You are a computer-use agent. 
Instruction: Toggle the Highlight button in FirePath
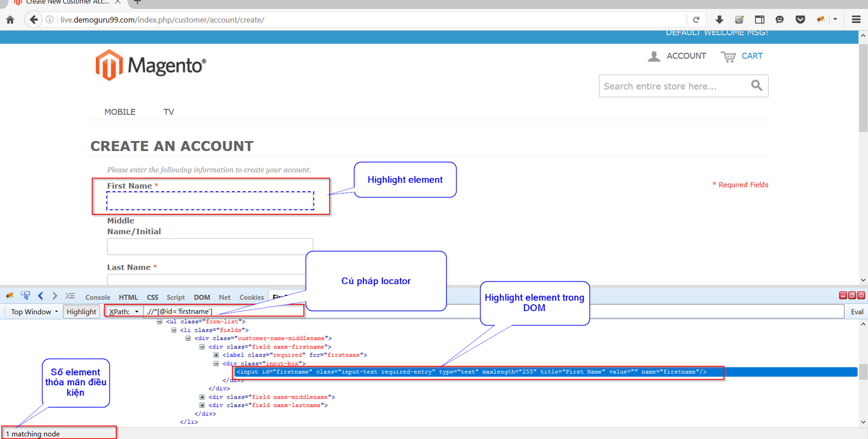[x=82, y=312]
